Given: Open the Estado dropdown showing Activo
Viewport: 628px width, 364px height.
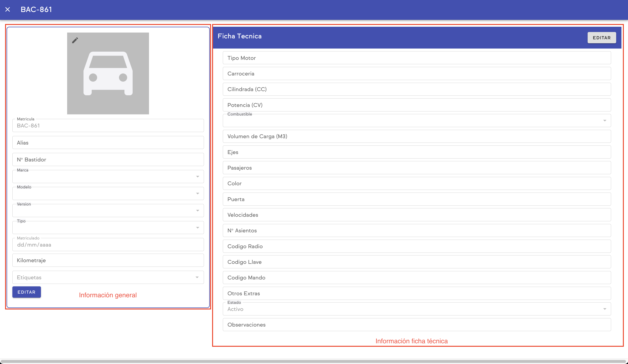Looking at the screenshot, I should (x=417, y=309).
